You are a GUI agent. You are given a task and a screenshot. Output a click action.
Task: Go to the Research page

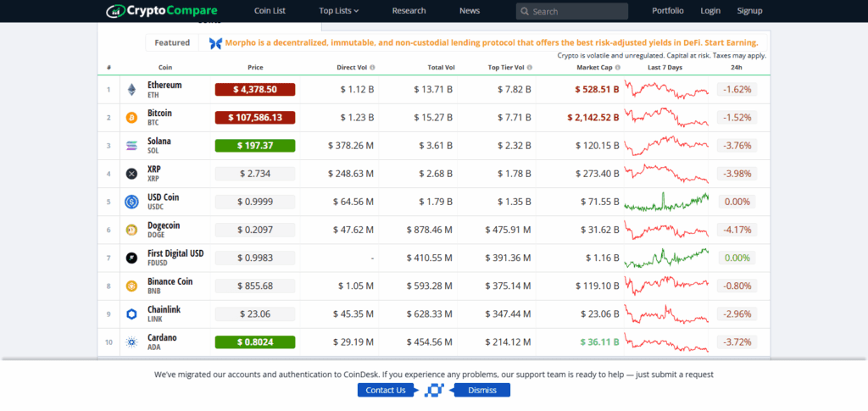(x=409, y=10)
